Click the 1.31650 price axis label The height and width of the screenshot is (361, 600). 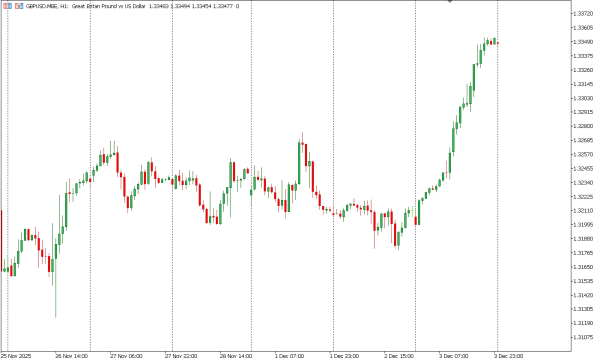pyautogui.click(x=582, y=267)
